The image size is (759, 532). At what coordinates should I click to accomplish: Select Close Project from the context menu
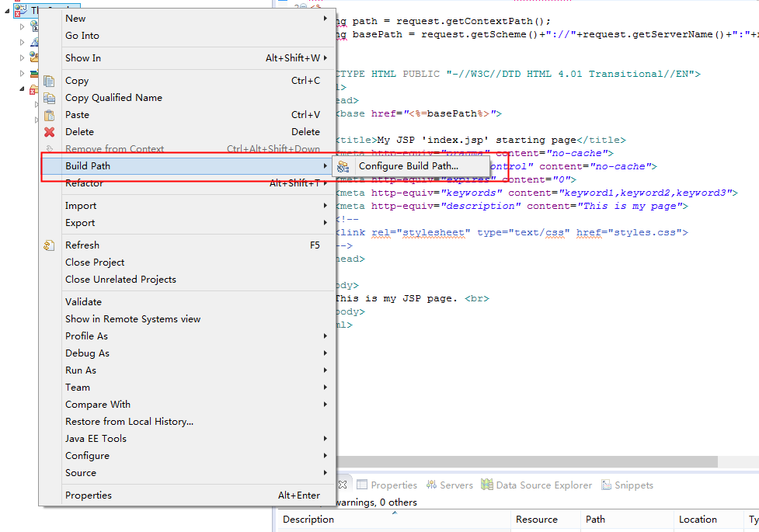pos(93,262)
